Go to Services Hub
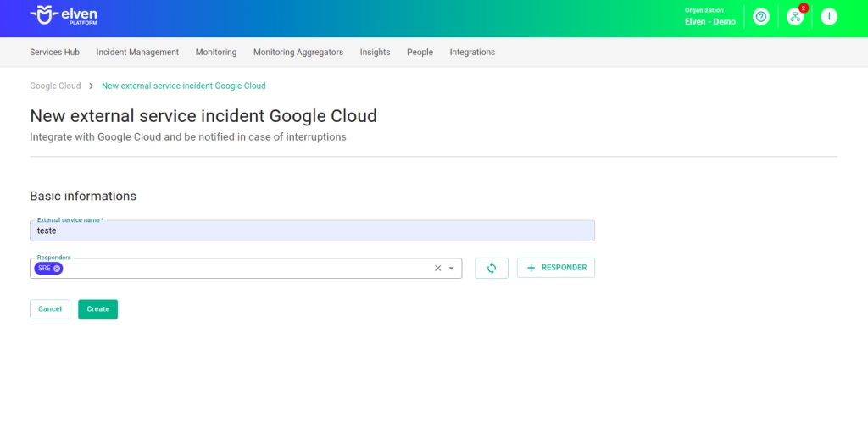Image resolution: width=868 pixels, height=433 pixels. tap(54, 52)
